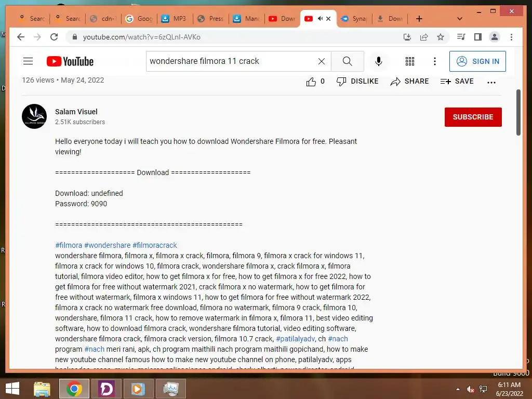Open the #patilalyadv hashtag link
Viewport: 532px width, 399px height.
(x=295, y=339)
